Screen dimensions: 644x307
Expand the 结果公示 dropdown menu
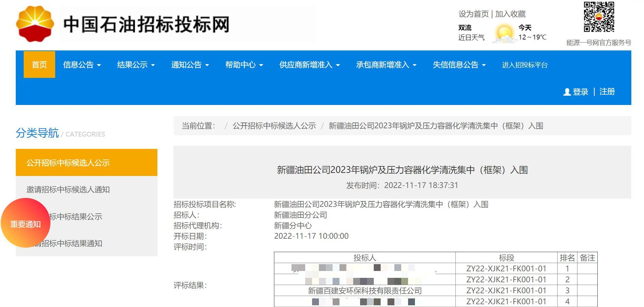[x=136, y=65]
